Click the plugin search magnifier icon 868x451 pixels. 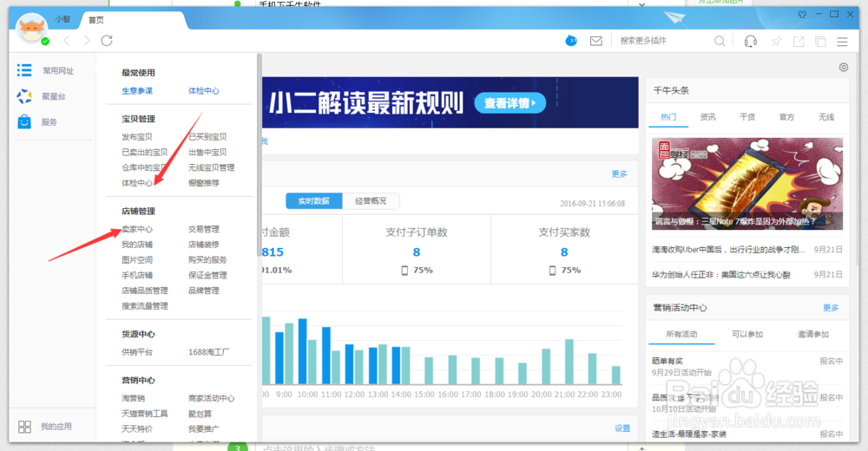tap(720, 41)
